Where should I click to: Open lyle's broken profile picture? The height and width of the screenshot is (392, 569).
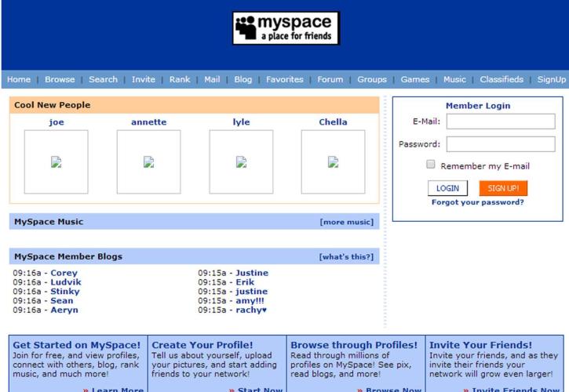241,162
